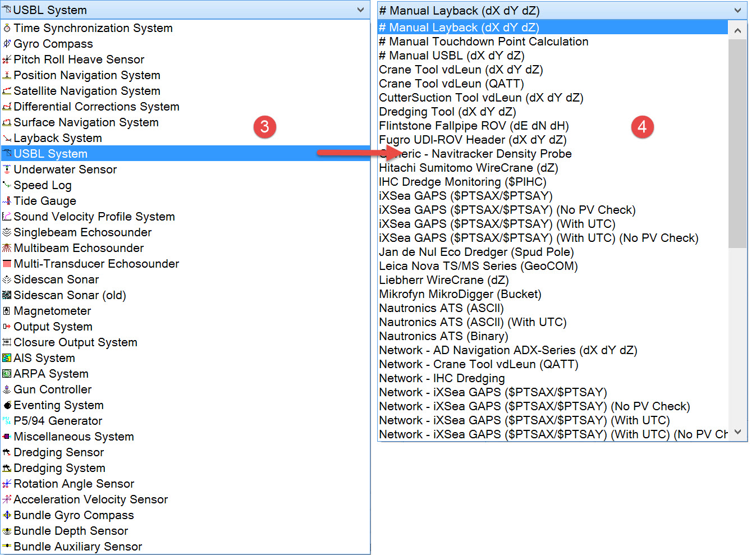
Task: Select Sidescan Sonar from the list
Action: click(x=185, y=279)
